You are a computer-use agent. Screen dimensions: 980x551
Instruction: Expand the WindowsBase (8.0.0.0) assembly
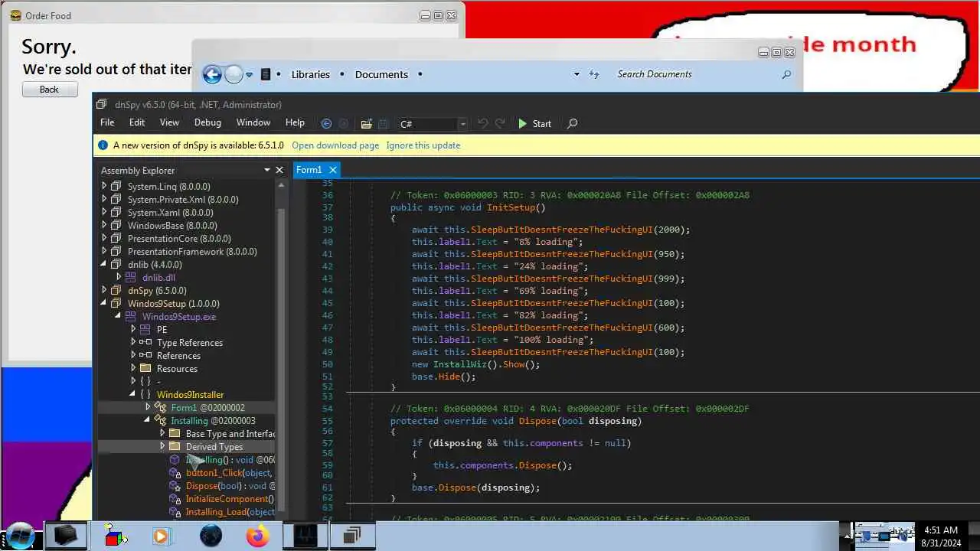(105, 225)
